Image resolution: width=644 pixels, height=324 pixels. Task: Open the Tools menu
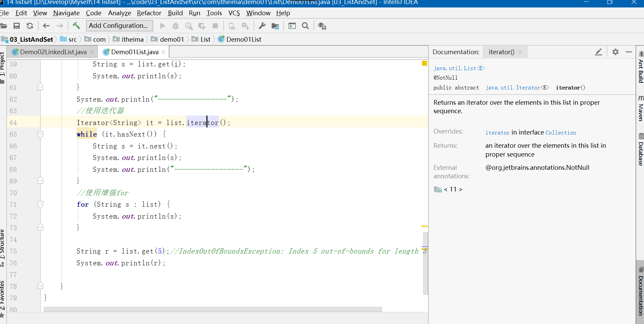pyautogui.click(x=214, y=13)
